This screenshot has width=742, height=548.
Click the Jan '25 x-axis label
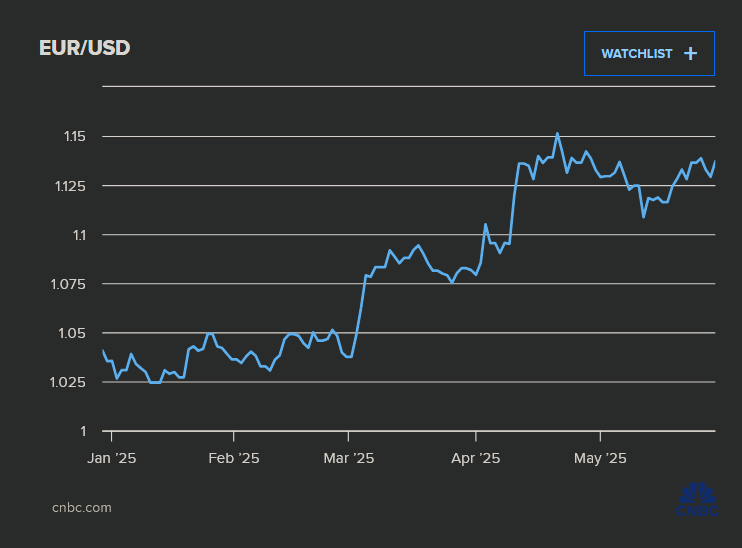pos(112,459)
